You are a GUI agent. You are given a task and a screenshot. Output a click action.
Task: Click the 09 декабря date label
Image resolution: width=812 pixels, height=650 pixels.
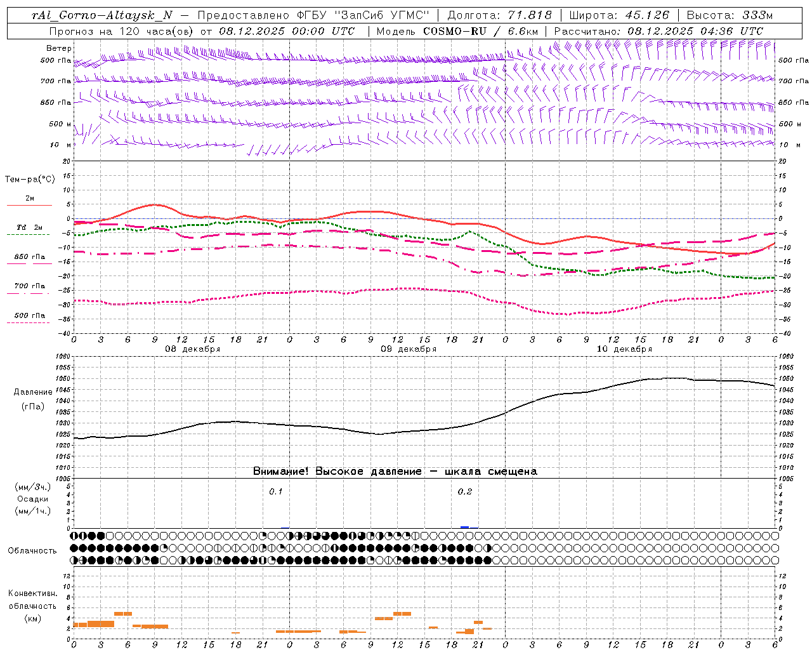(x=409, y=349)
